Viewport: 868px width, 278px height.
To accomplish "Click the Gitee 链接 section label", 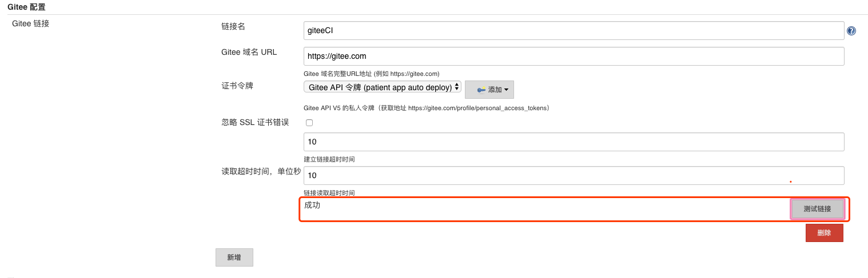I will tap(30, 24).
